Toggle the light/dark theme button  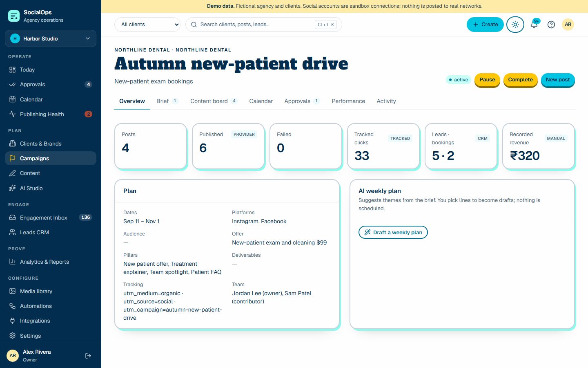(515, 25)
